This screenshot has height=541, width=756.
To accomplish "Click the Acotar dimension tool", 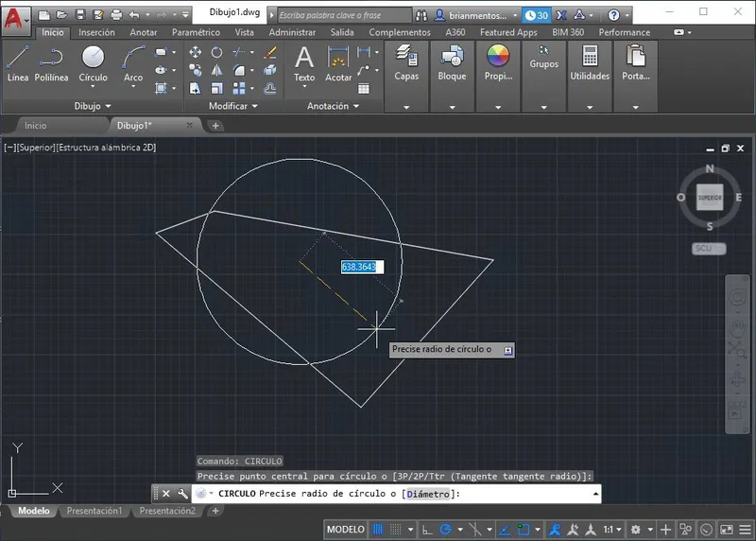I will [x=338, y=63].
